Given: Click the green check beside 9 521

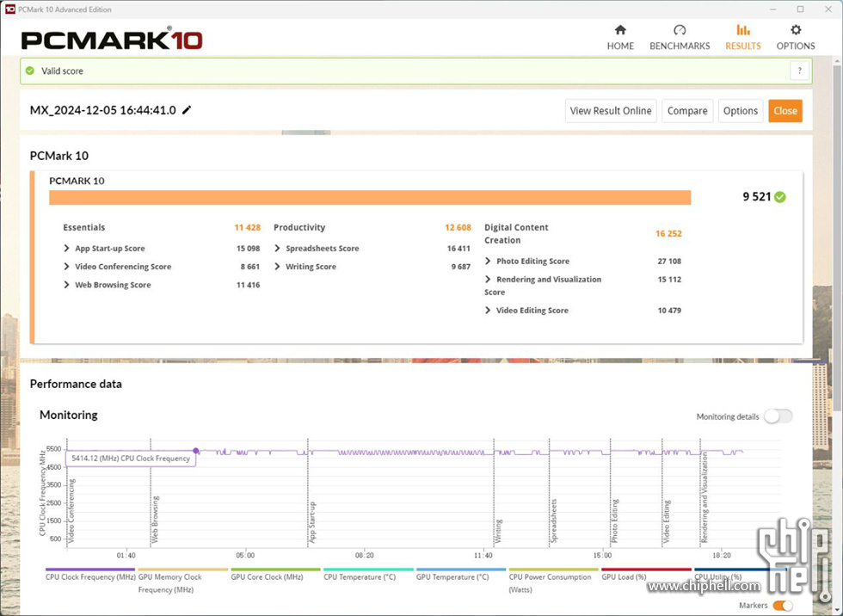Looking at the screenshot, I should [780, 197].
